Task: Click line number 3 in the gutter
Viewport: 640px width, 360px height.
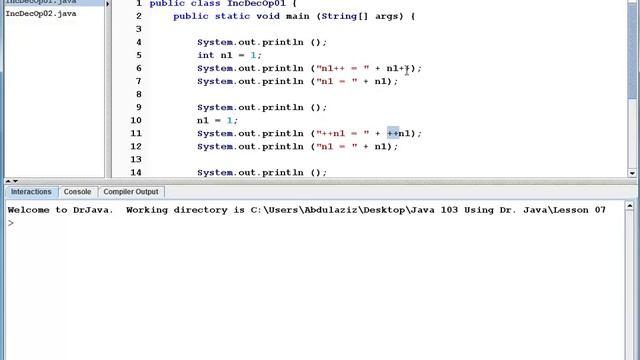Action: tap(139, 29)
